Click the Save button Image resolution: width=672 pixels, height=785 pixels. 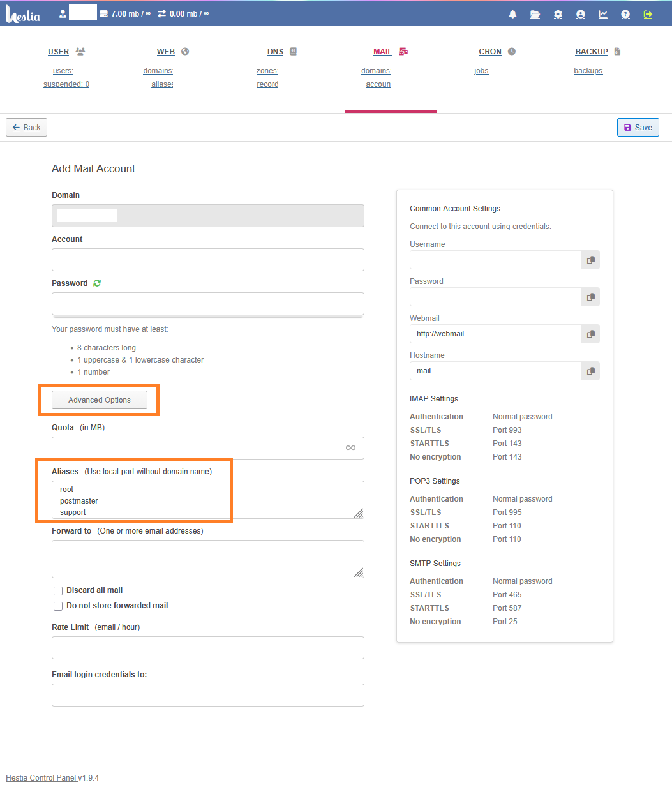point(638,128)
